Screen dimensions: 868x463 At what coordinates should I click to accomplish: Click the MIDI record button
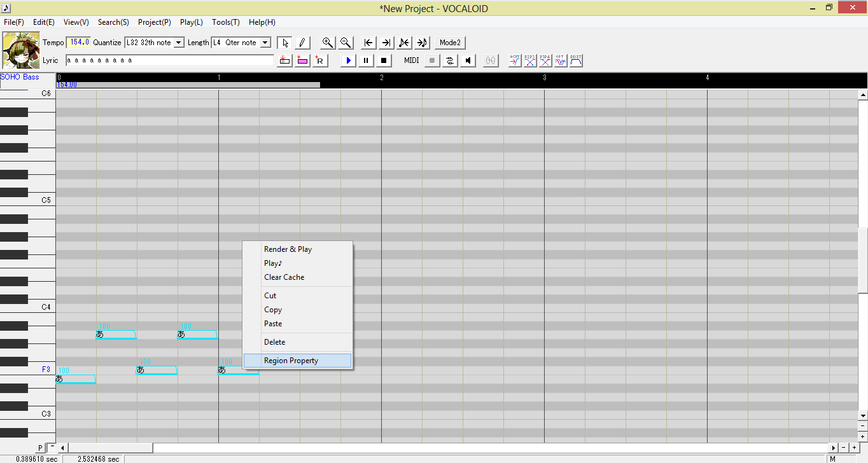click(x=432, y=60)
